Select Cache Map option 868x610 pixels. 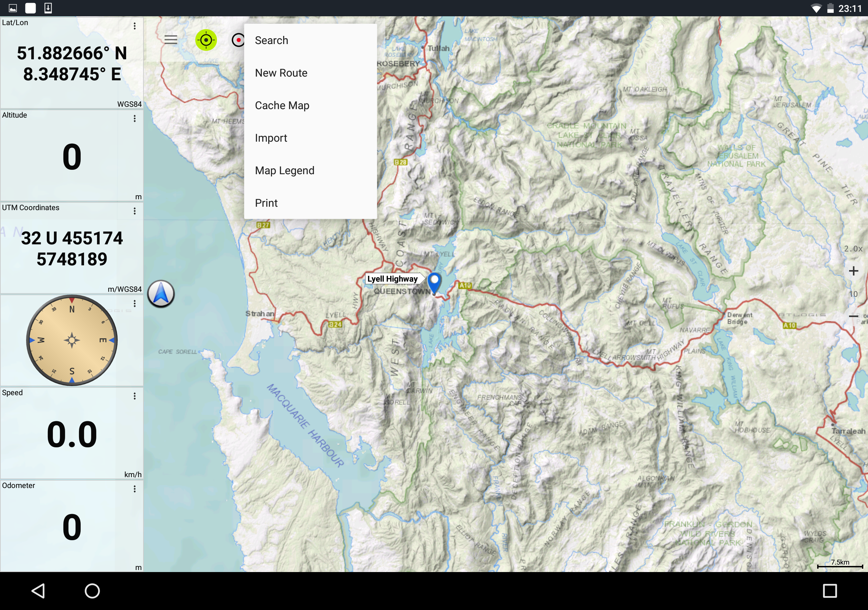[282, 105]
